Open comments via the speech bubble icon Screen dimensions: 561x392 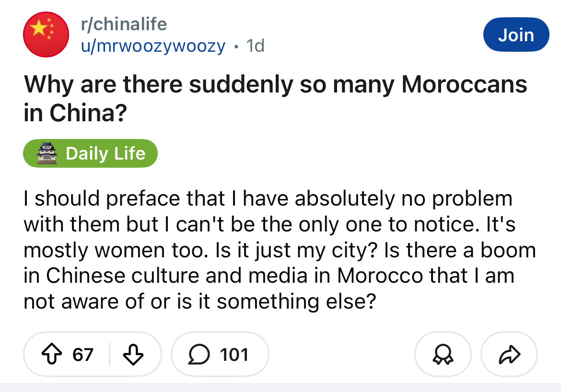199,354
